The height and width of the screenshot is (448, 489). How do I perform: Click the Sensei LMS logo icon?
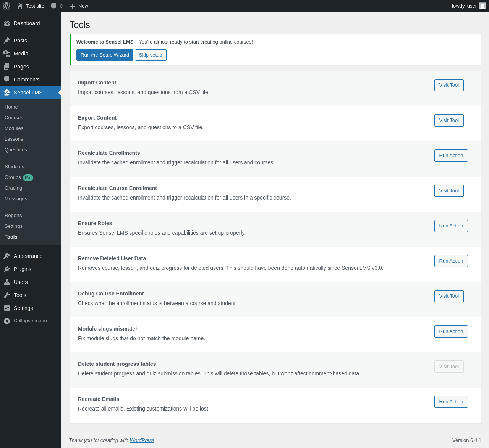point(7,93)
